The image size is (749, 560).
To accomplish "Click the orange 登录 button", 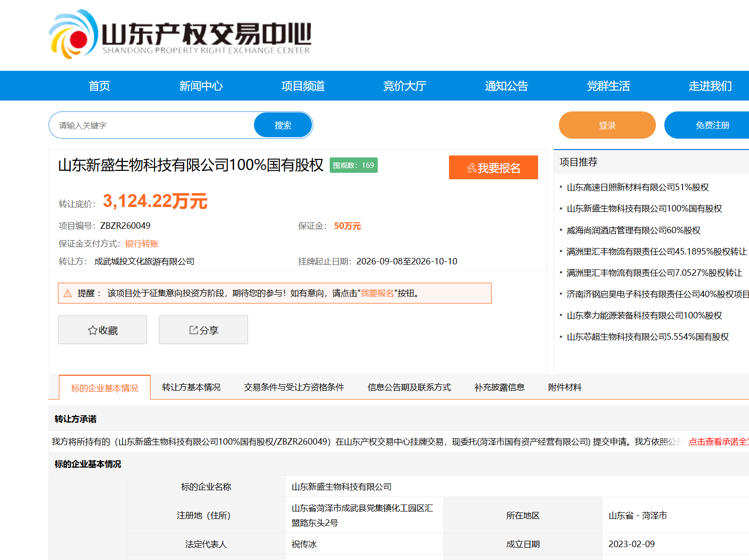I will click(607, 125).
